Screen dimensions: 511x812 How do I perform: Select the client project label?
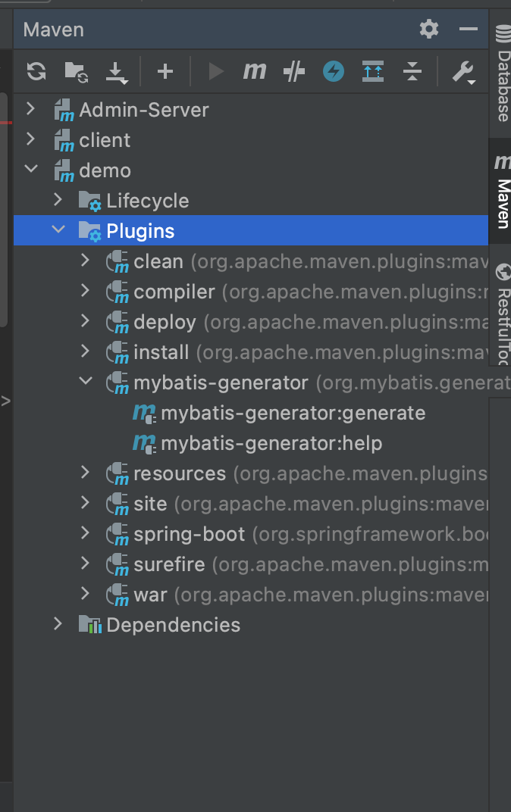[105, 140]
